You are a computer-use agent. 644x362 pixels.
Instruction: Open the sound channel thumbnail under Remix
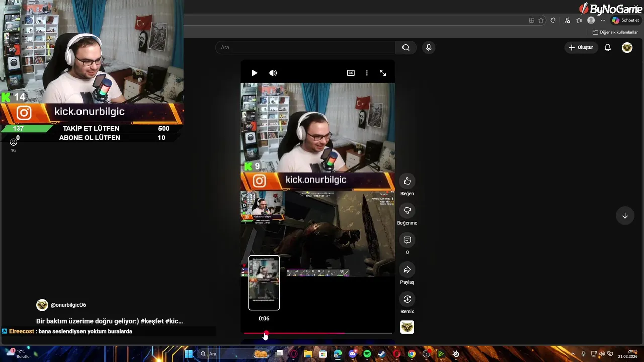pyautogui.click(x=407, y=327)
